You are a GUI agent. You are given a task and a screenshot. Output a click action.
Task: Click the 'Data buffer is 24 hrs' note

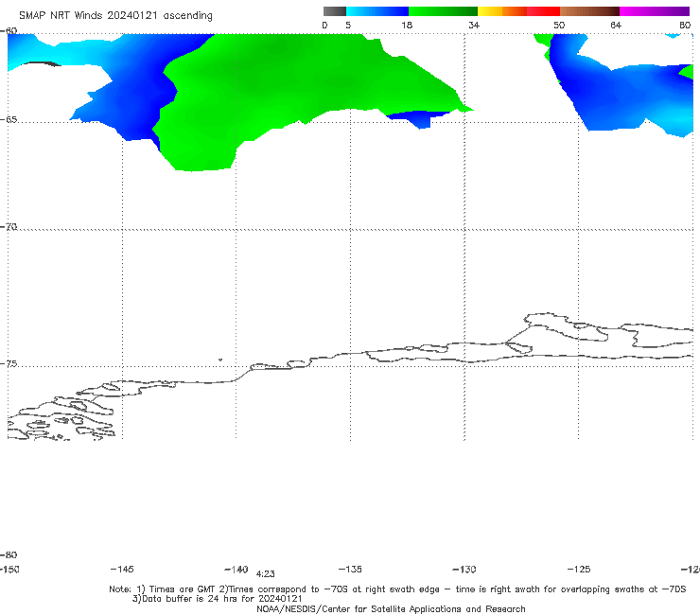(x=217, y=599)
